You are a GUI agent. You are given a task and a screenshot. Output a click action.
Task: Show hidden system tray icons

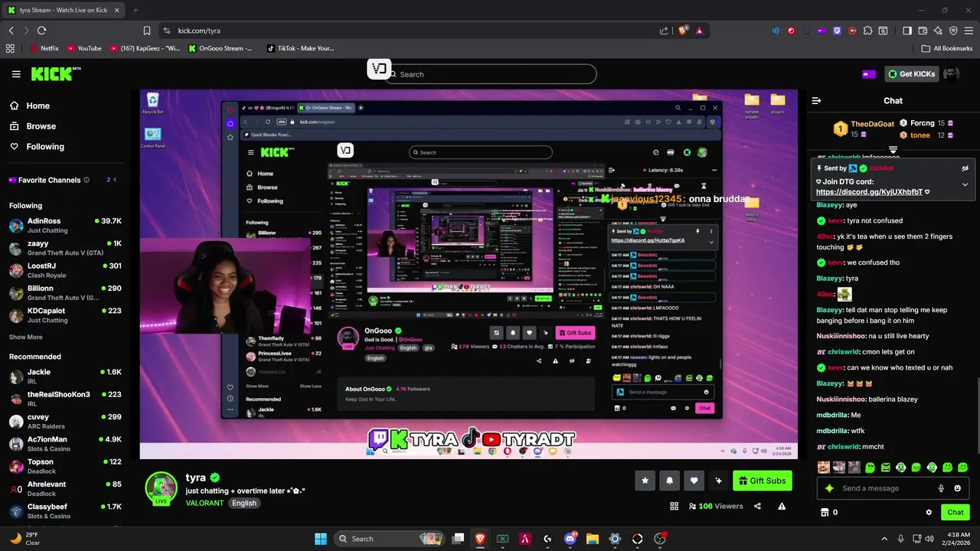[x=884, y=539]
